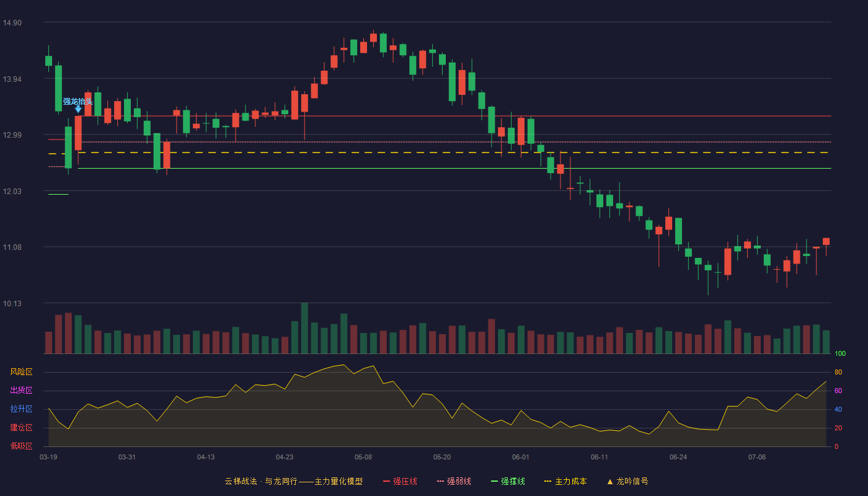This screenshot has width=868, height=496.
Task: Select the 出货区 zone label
Action: pyautogui.click(x=21, y=391)
